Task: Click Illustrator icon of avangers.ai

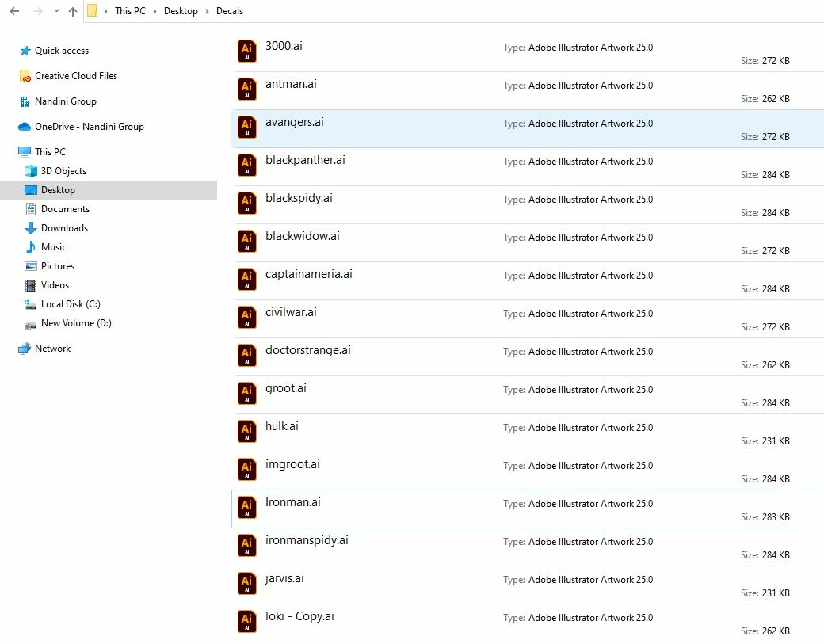Action: (x=247, y=127)
